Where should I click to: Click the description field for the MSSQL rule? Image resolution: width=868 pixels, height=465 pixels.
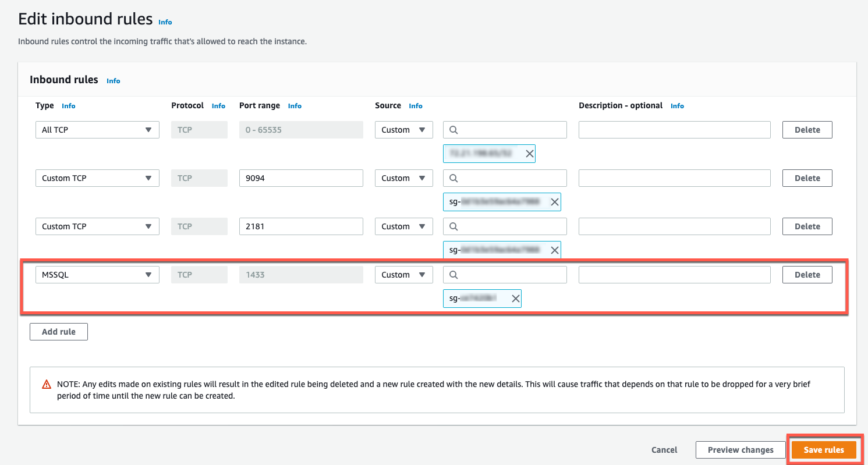[x=674, y=275]
